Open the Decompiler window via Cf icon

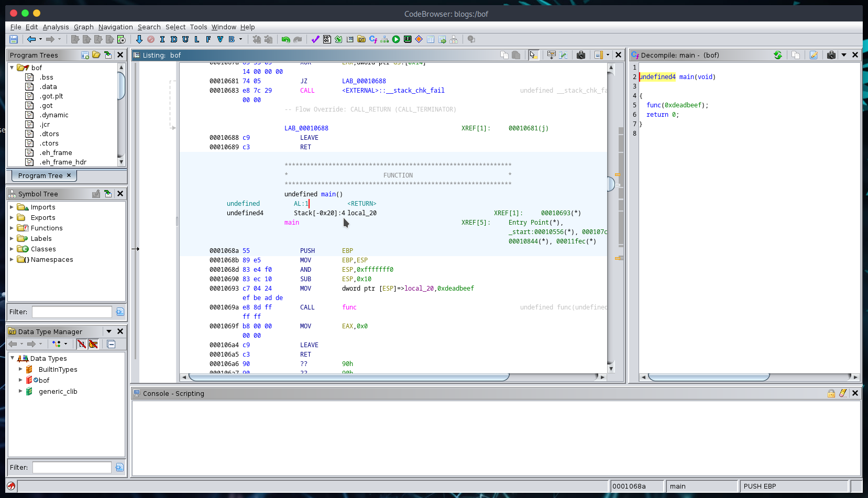[x=373, y=39]
